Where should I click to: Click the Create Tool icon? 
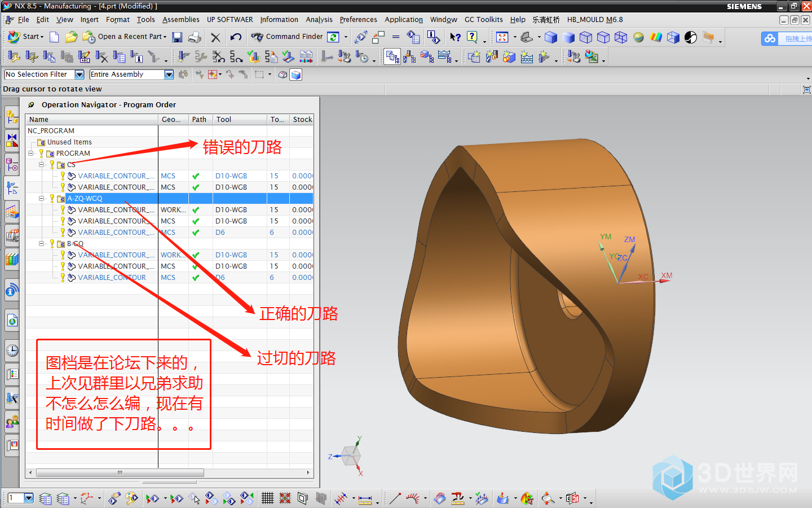pos(492,56)
